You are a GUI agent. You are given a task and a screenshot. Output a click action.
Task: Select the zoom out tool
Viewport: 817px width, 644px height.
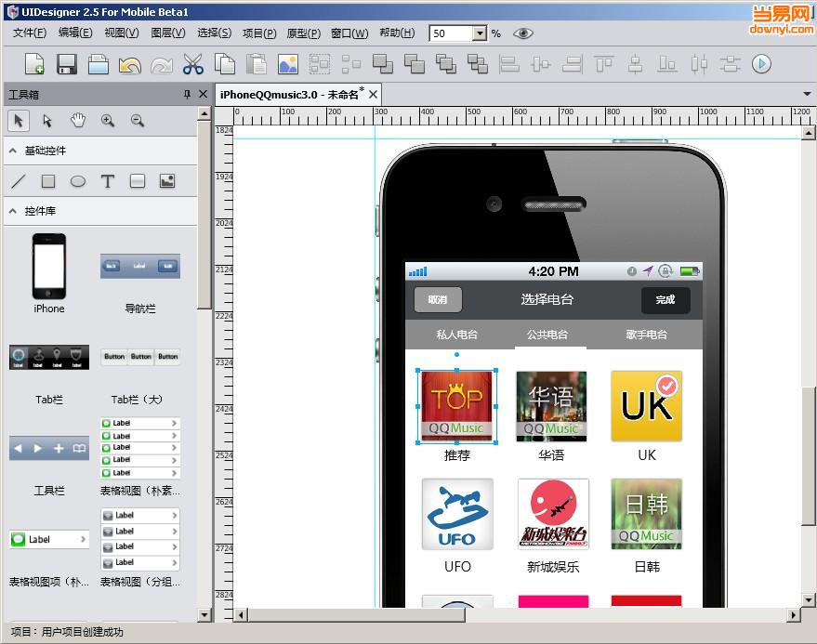138,121
